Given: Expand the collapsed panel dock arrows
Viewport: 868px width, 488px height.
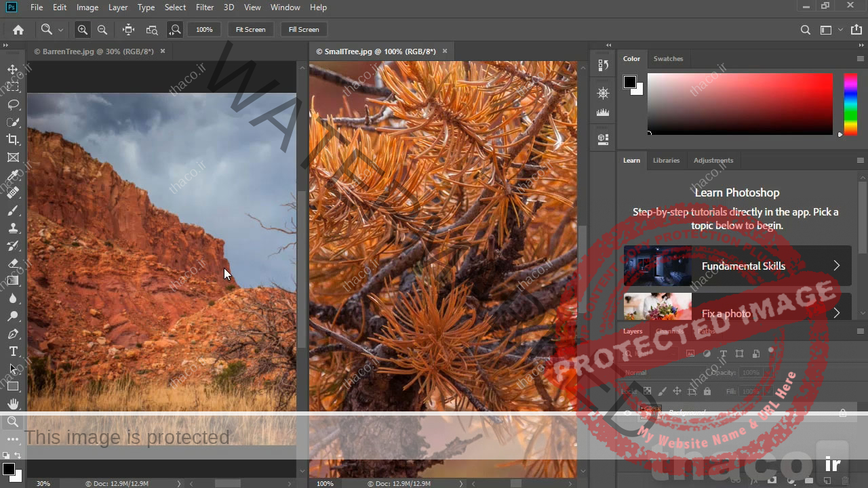Looking at the screenshot, I should point(608,45).
